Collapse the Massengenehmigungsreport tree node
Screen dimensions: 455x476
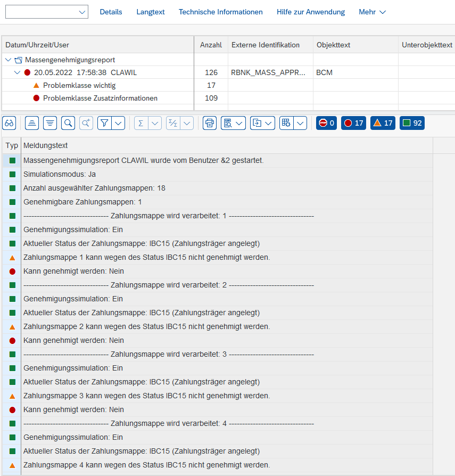click(x=8, y=60)
